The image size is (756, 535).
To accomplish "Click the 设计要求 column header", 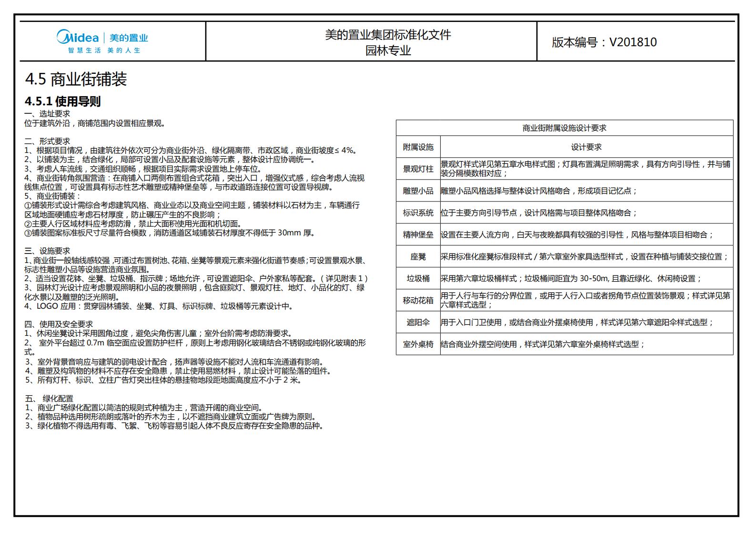I will [x=586, y=147].
